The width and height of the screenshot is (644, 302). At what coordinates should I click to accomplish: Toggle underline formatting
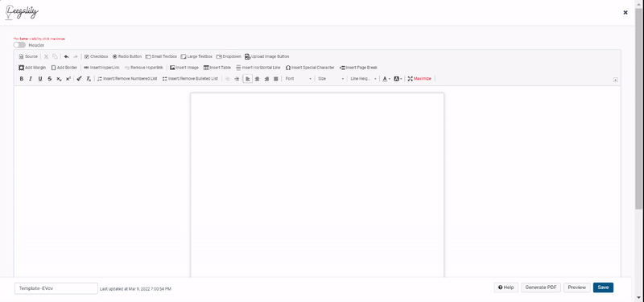point(40,78)
